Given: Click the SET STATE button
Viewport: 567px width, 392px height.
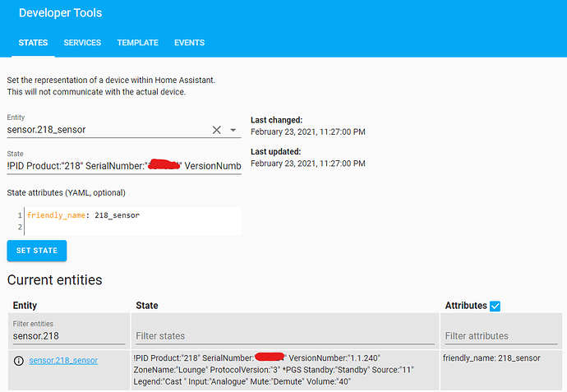Looking at the screenshot, I should pos(37,251).
